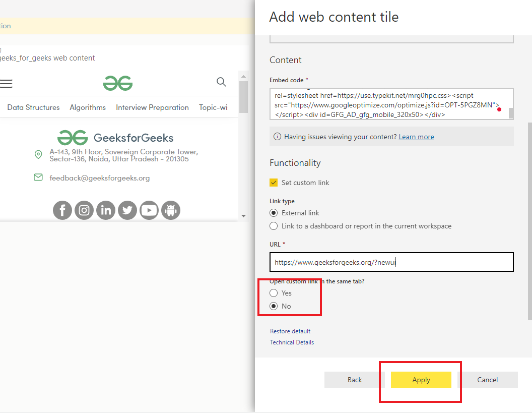Image resolution: width=532 pixels, height=416 pixels.
Task: Click the web tile scrollbar down arrow
Action: pyautogui.click(x=244, y=216)
